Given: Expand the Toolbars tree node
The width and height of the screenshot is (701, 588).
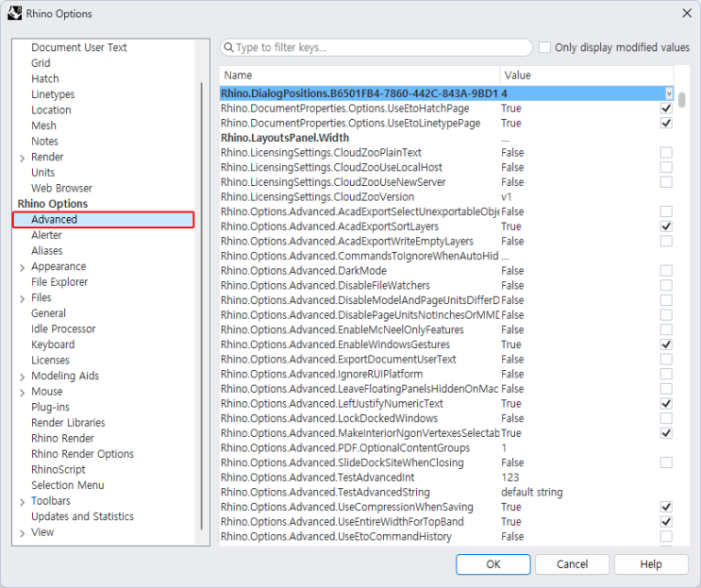Looking at the screenshot, I should (22, 502).
